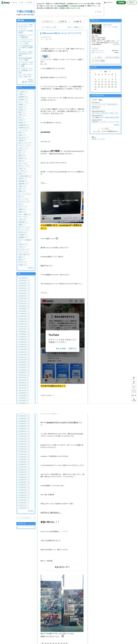Open the 千葉の行政書士 blog title
The height and width of the screenshot is (644, 138).
(26, 11)
